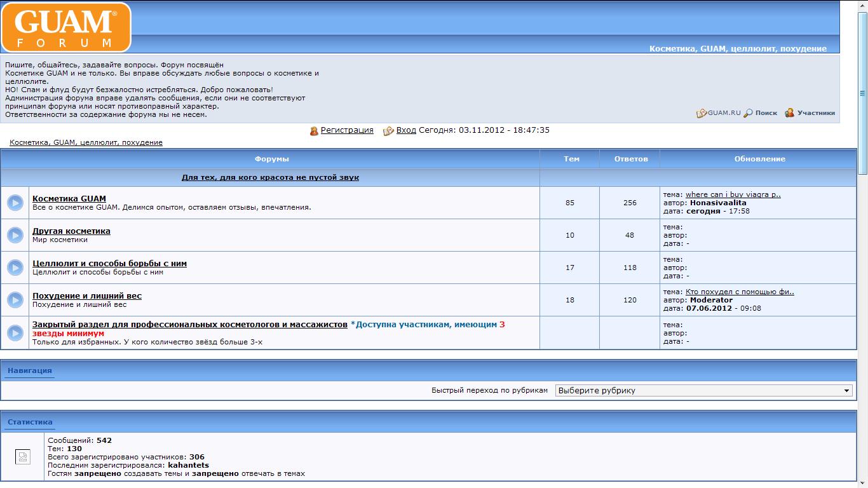Click the Форумы column header
868x488 pixels.
(x=272, y=159)
